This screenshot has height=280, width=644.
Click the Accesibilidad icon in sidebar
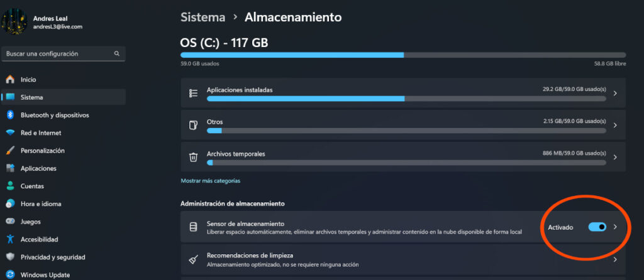[10, 239]
